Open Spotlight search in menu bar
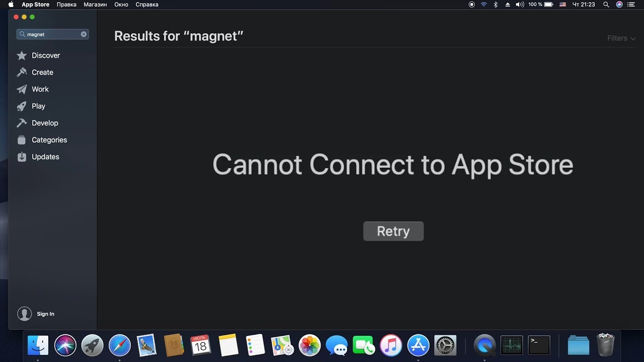644x362 pixels. (606, 5)
